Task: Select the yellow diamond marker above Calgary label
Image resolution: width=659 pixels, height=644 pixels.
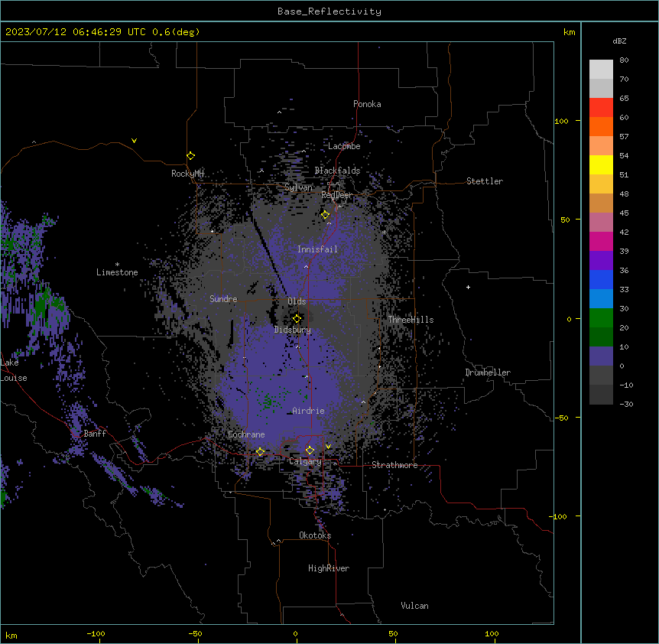Action: pyautogui.click(x=310, y=450)
